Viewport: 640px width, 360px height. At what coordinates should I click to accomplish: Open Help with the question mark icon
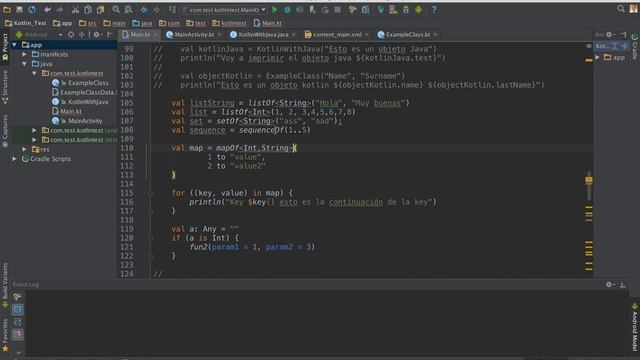point(434,9)
